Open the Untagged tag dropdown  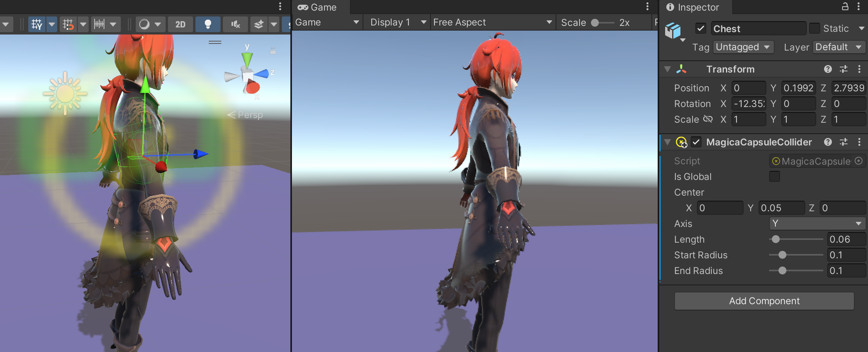coord(743,47)
